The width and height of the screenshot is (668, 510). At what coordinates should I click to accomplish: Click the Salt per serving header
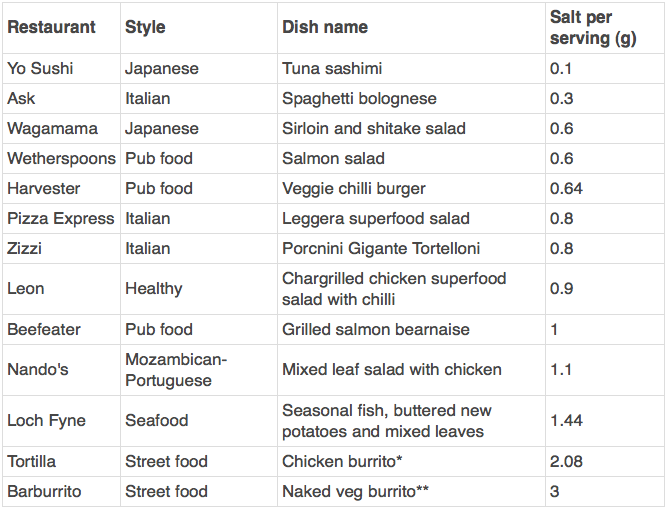(605, 28)
